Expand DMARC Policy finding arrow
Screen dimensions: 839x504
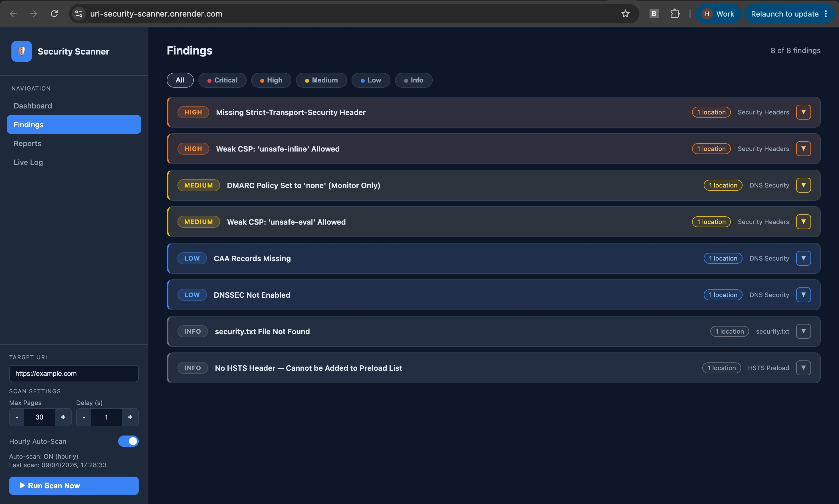pyautogui.click(x=803, y=185)
